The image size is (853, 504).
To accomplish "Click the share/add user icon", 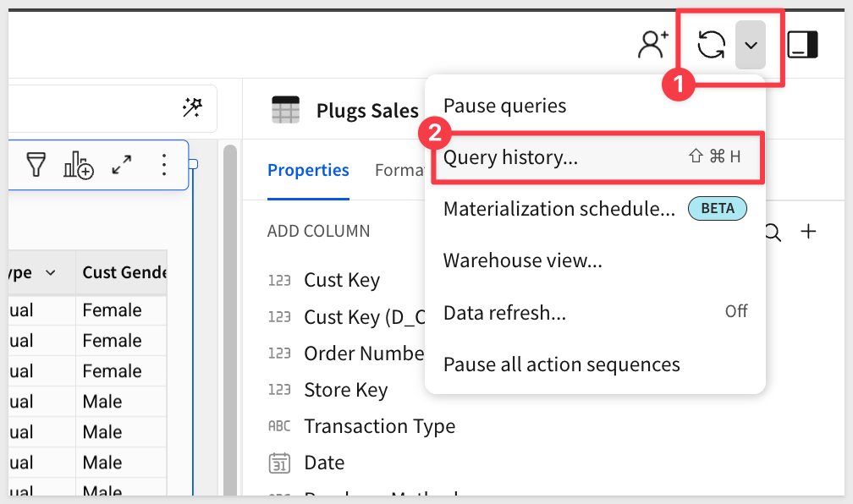I will click(x=652, y=45).
